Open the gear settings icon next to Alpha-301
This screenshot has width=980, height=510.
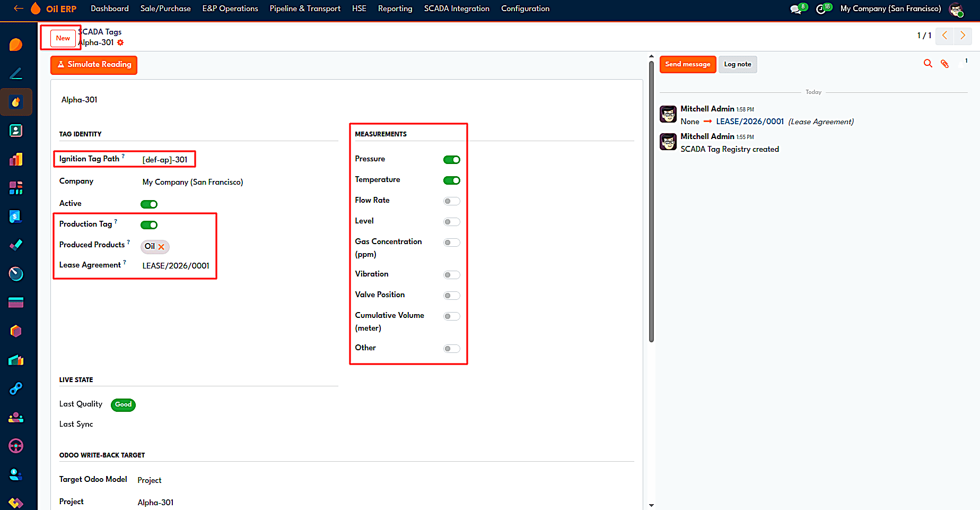point(120,42)
